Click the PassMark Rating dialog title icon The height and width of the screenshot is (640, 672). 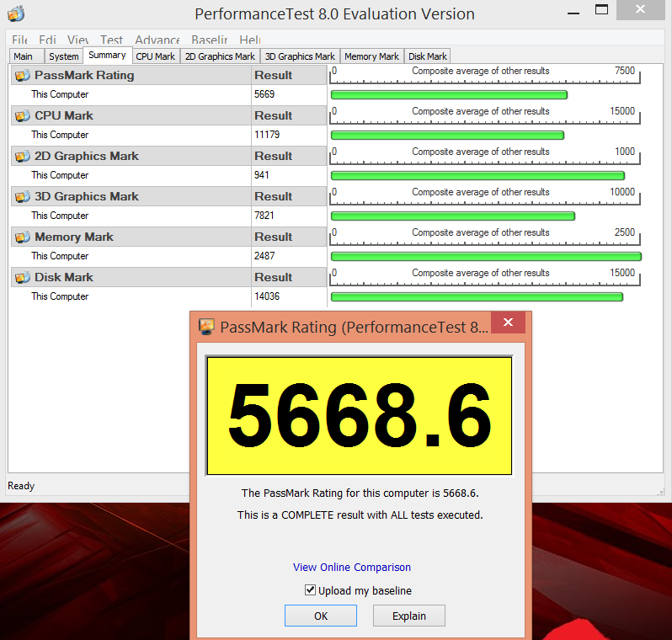click(206, 327)
